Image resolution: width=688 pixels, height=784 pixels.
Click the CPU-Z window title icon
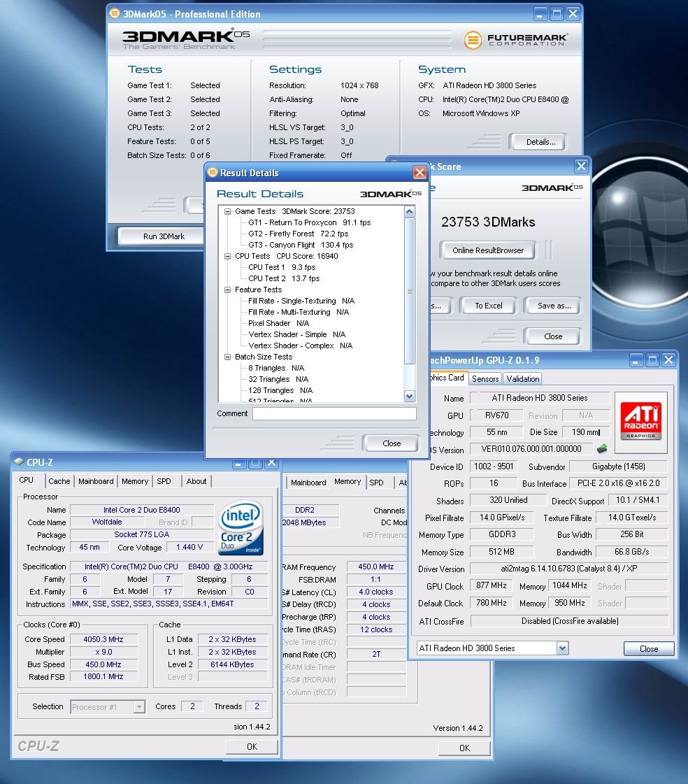click(x=19, y=462)
